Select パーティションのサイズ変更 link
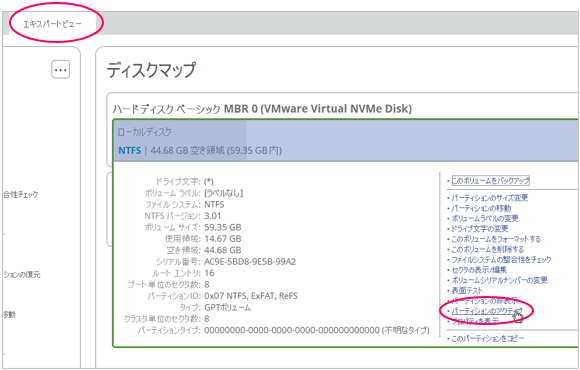 tap(490, 198)
